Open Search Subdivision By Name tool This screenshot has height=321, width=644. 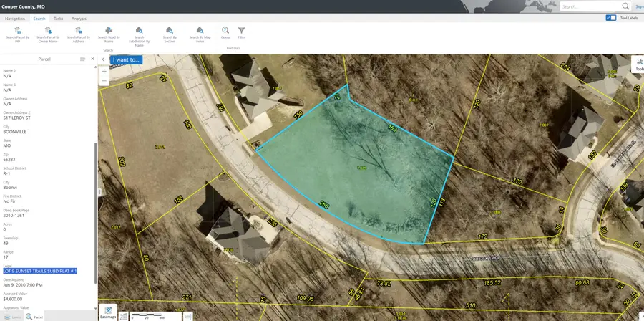[x=140, y=36]
